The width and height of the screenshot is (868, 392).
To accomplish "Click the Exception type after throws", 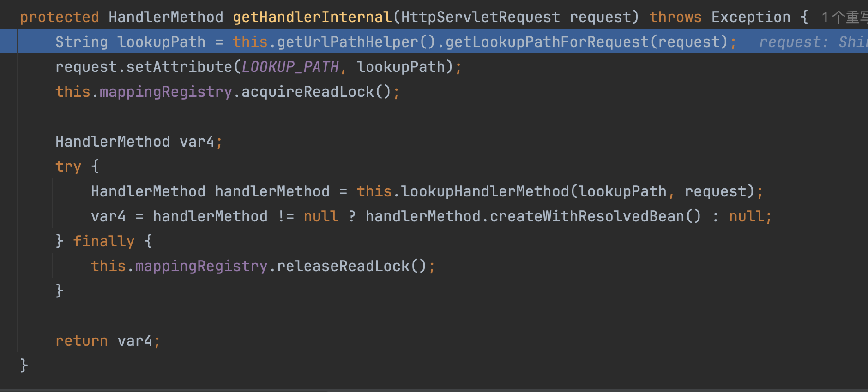I will (751, 17).
